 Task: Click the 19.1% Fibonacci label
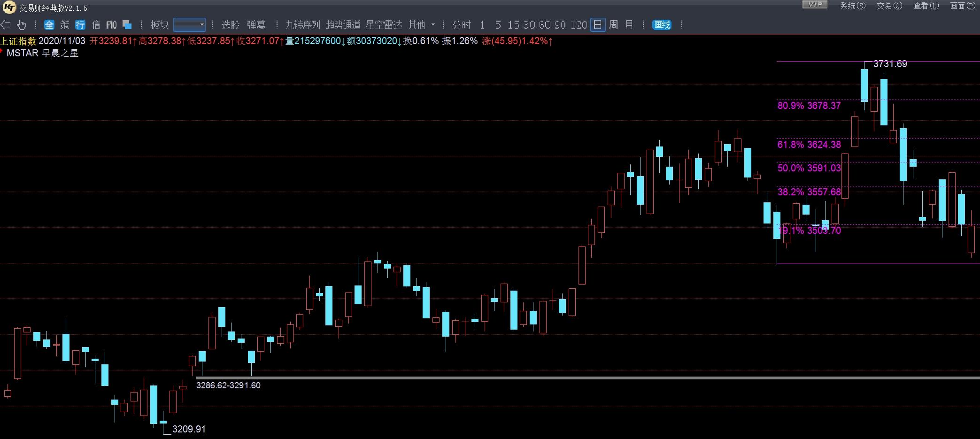809,231
